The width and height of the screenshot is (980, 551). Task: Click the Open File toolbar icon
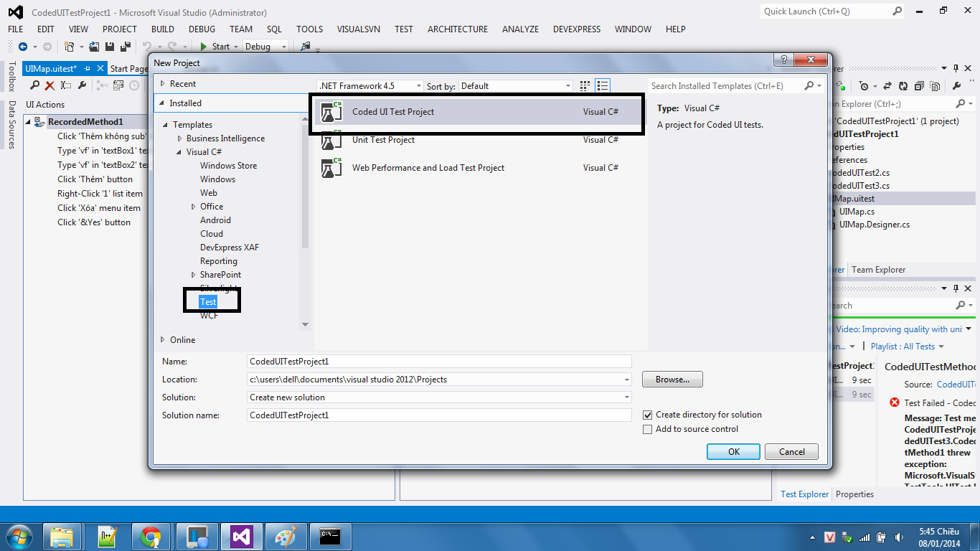point(95,47)
